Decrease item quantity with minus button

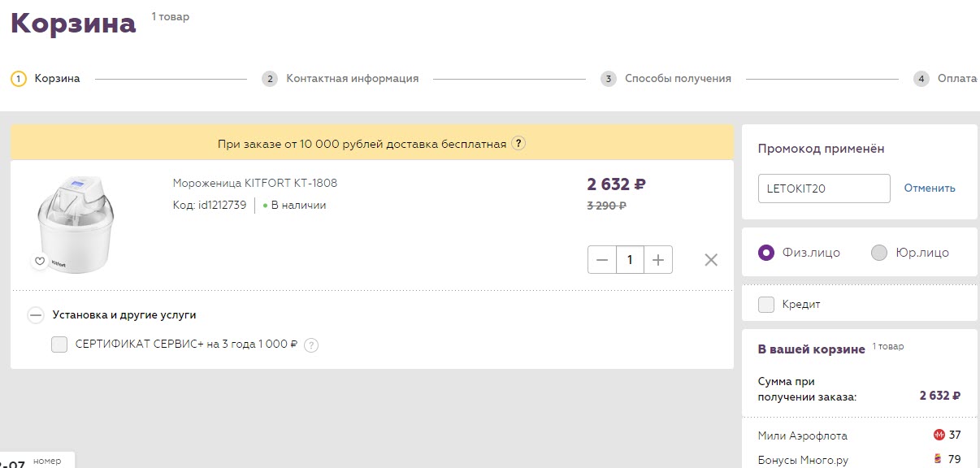(x=602, y=260)
